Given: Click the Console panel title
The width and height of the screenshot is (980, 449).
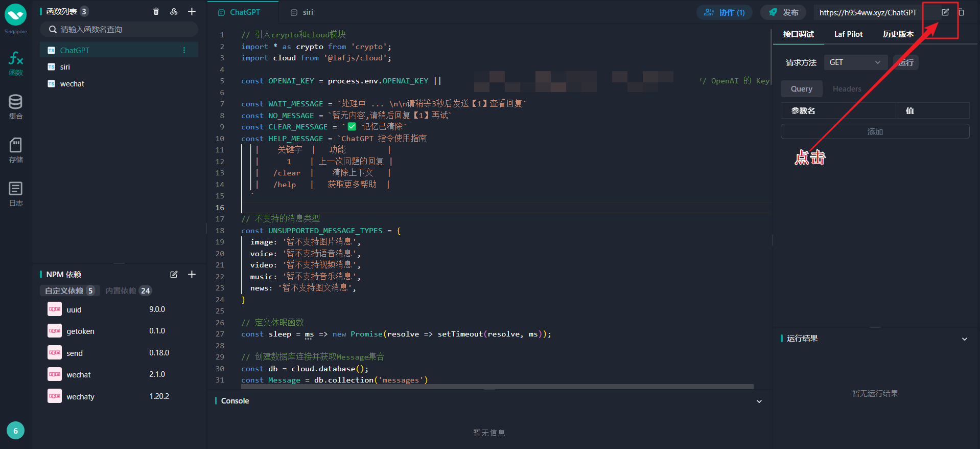Looking at the screenshot, I should tap(235, 401).
